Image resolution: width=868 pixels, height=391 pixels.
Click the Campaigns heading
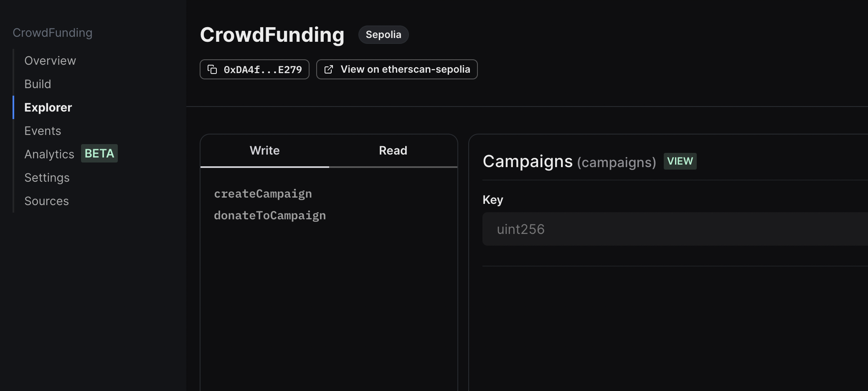click(x=528, y=161)
